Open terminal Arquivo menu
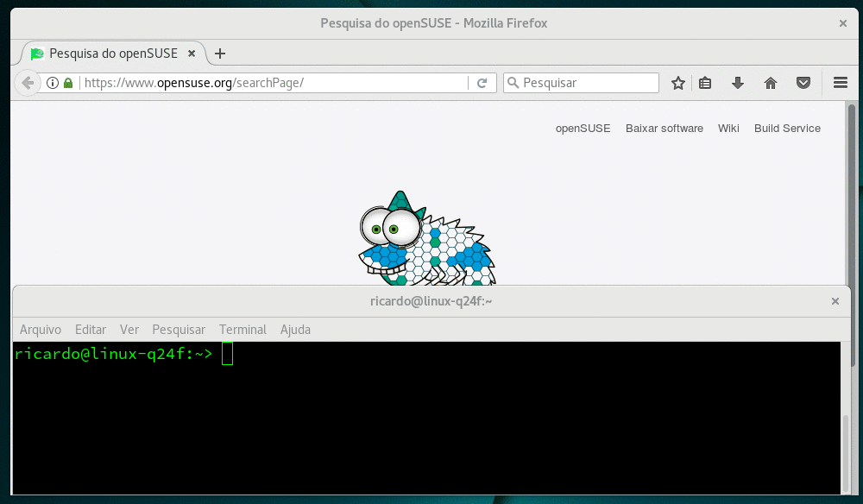The width and height of the screenshot is (863, 504). tap(41, 330)
